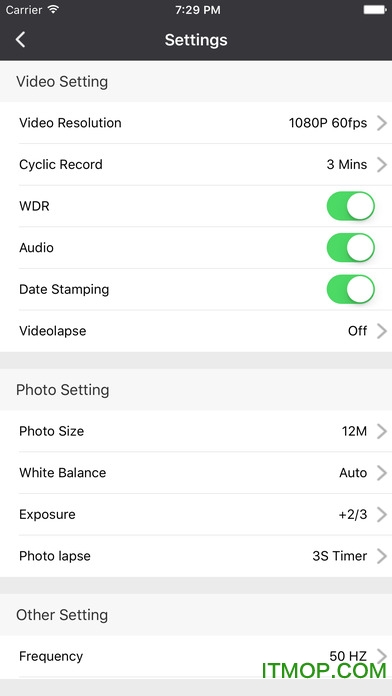Screen dimensions: 392x696
Task: Toggle Date Stamping off
Action: click(x=351, y=289)
